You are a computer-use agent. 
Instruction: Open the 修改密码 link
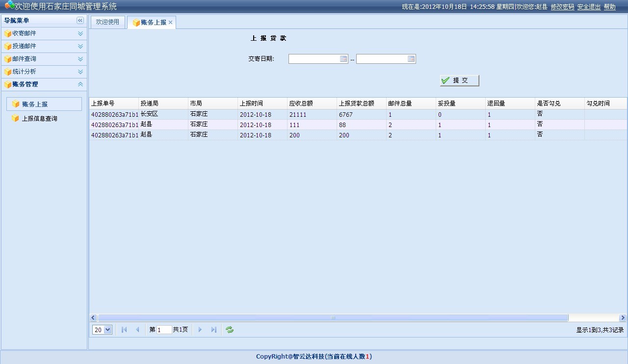point(562,7)
